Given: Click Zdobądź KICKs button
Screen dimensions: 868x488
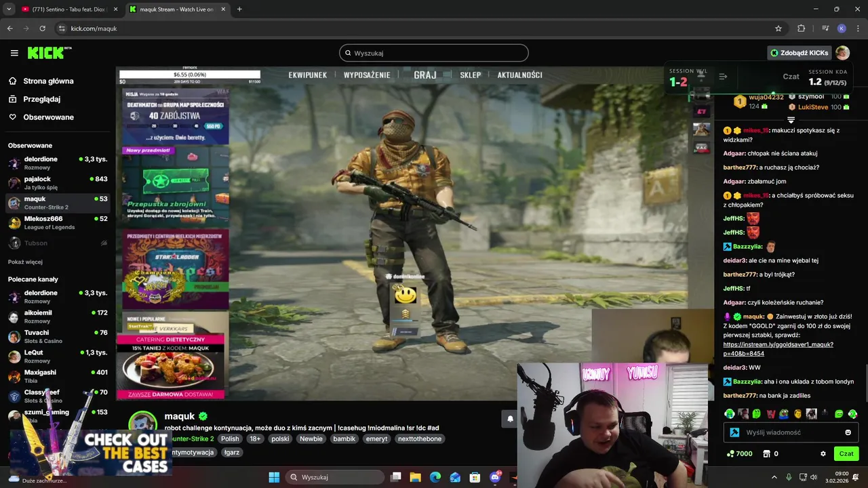Looking at the screenshot, I should pos(799,53).
